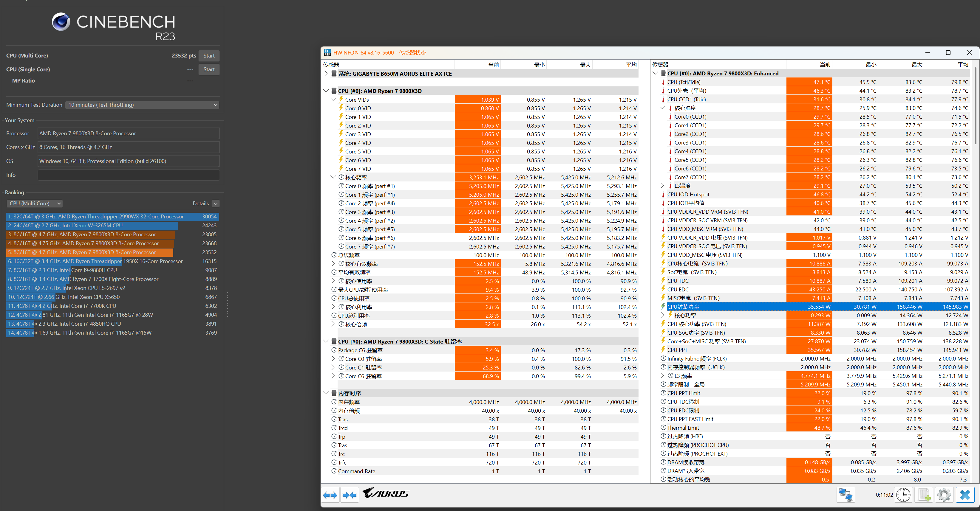
Task: Expand the GIGABYTE B650M system group
Action: tap(326, 73)
